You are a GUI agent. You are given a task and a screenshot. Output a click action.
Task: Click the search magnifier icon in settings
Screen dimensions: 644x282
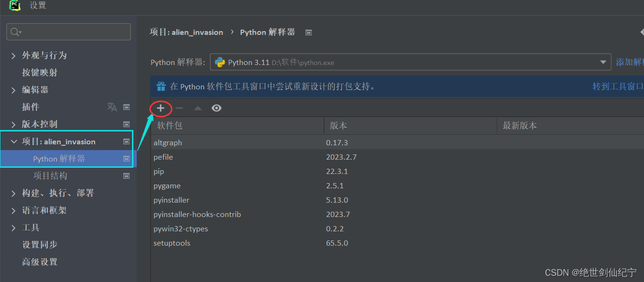tap(16, 32)
